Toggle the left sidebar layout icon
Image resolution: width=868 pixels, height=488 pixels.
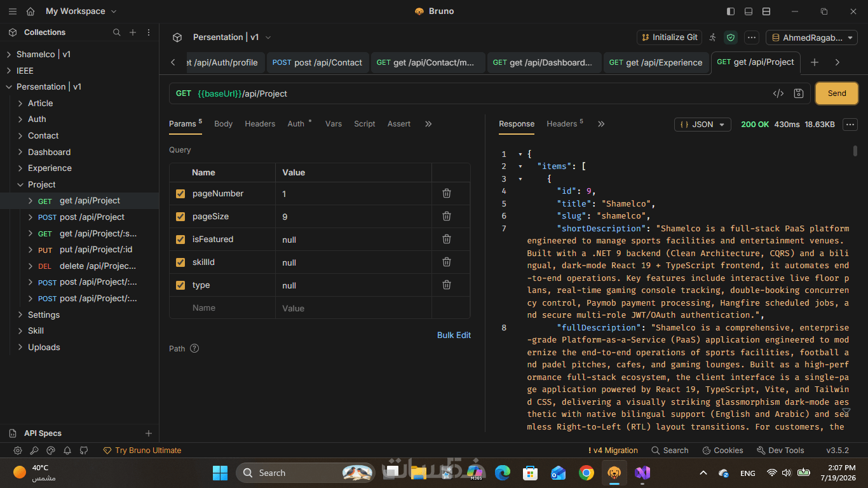point(731,11)
